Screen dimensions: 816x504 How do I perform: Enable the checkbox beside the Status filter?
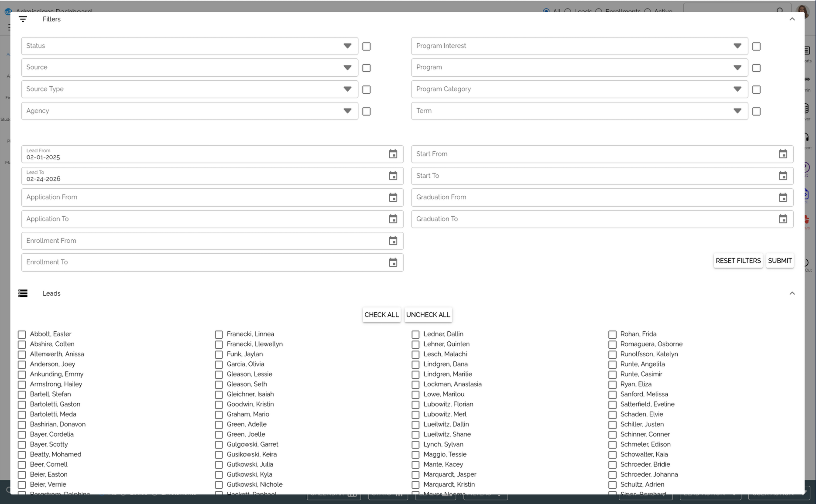366,46
